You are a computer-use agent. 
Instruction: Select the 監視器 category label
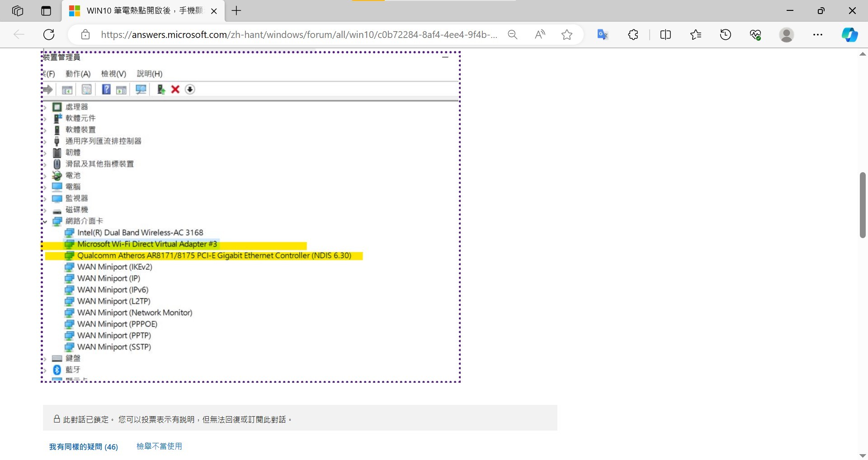pos(77,198)
